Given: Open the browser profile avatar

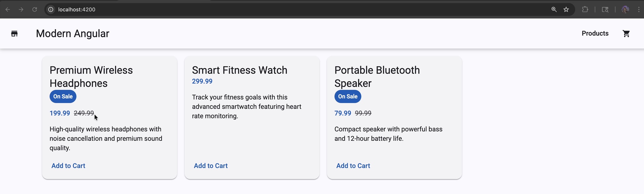Looking at the screenshot, I should coord(625,9).
